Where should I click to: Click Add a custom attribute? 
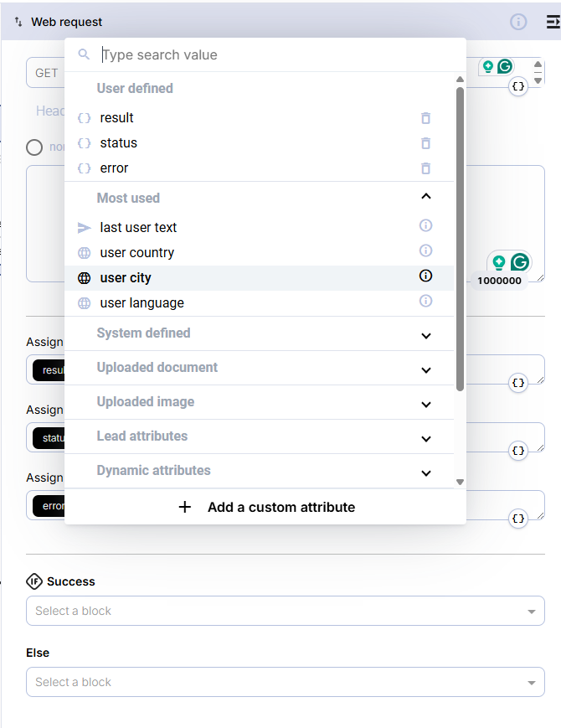click(x=265, y=507)
